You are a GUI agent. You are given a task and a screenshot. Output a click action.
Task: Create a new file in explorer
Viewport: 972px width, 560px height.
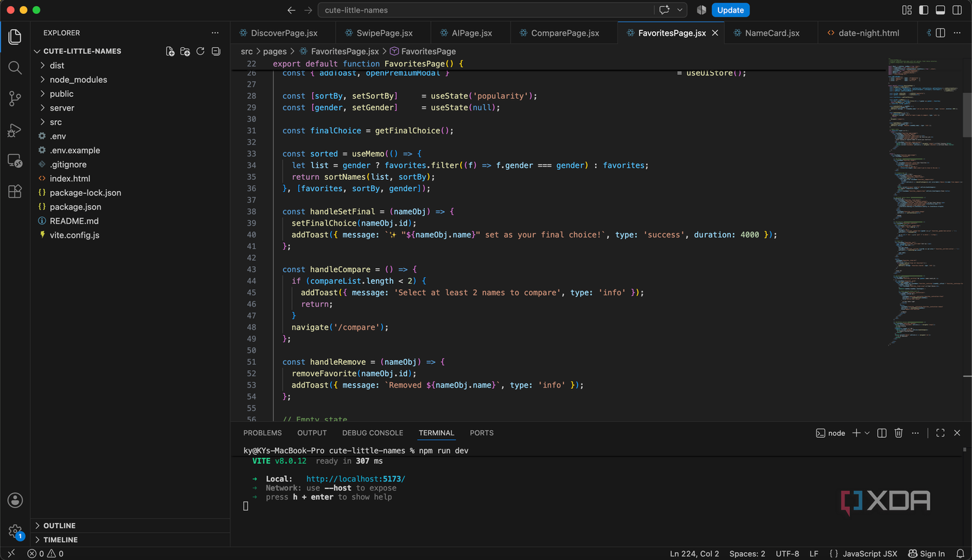pyautogui.click(x=170, y=51)
